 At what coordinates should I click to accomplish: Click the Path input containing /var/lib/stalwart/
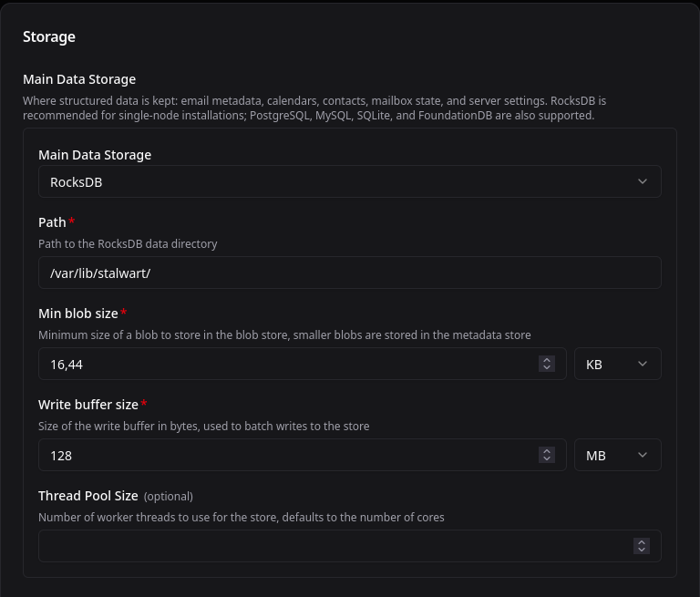pyautogui.click(x=349, y=273)
